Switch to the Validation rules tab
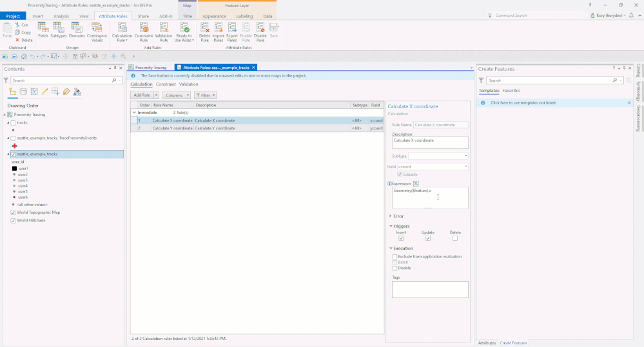 [188, 84]
